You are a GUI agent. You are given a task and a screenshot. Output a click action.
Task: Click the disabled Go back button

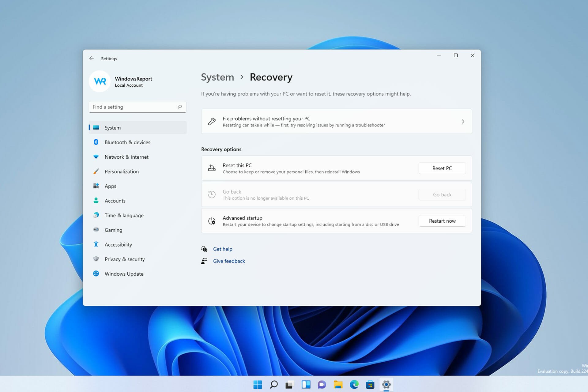[442, 194]
